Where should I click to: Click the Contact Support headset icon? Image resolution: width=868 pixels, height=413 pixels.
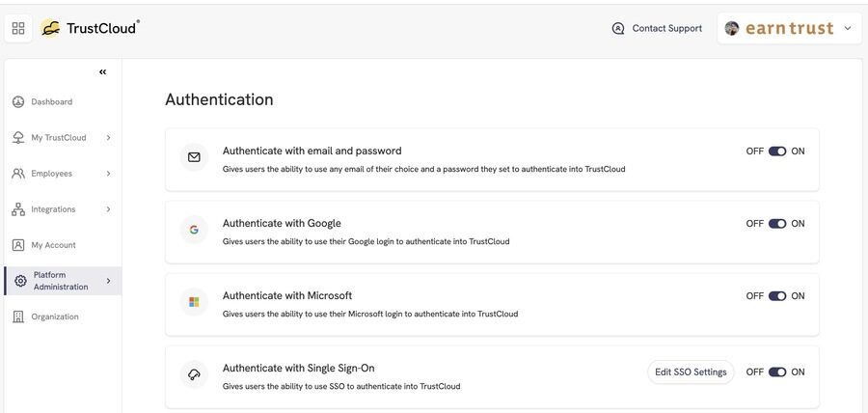[618, 28]
